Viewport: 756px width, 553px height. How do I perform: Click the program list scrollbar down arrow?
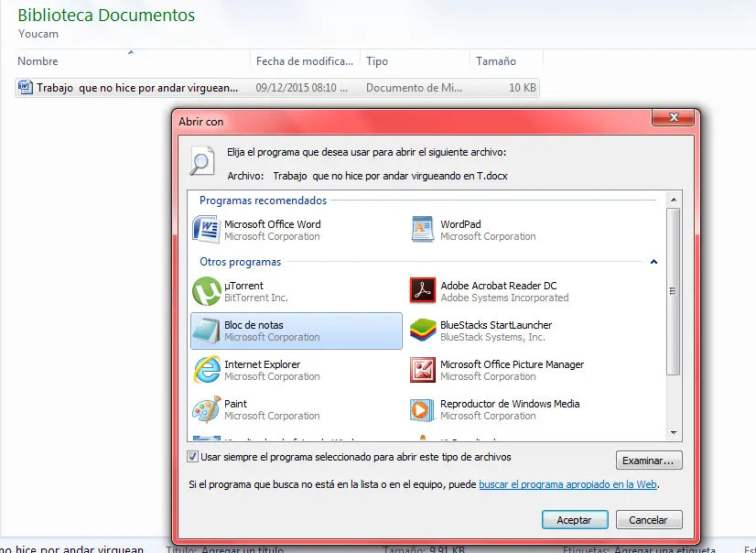point(674,433)
